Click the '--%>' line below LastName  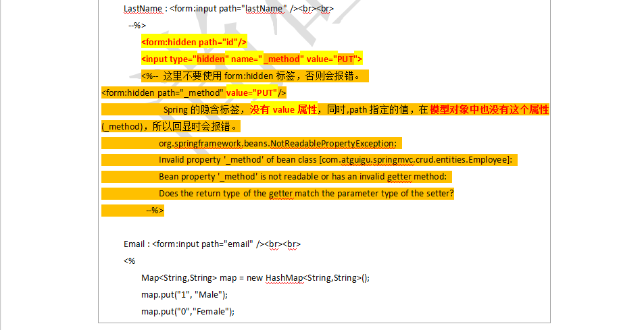[x=137, y=26]
